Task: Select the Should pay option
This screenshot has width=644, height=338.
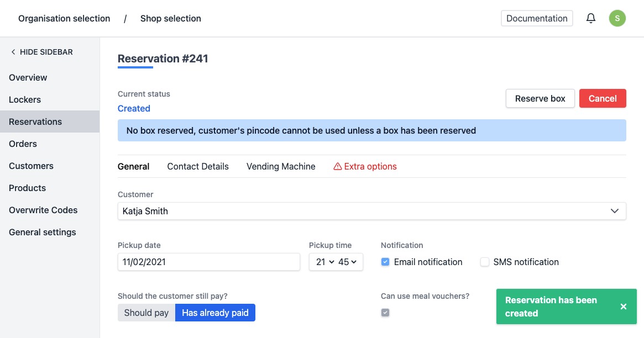Action: pos(146,313)
